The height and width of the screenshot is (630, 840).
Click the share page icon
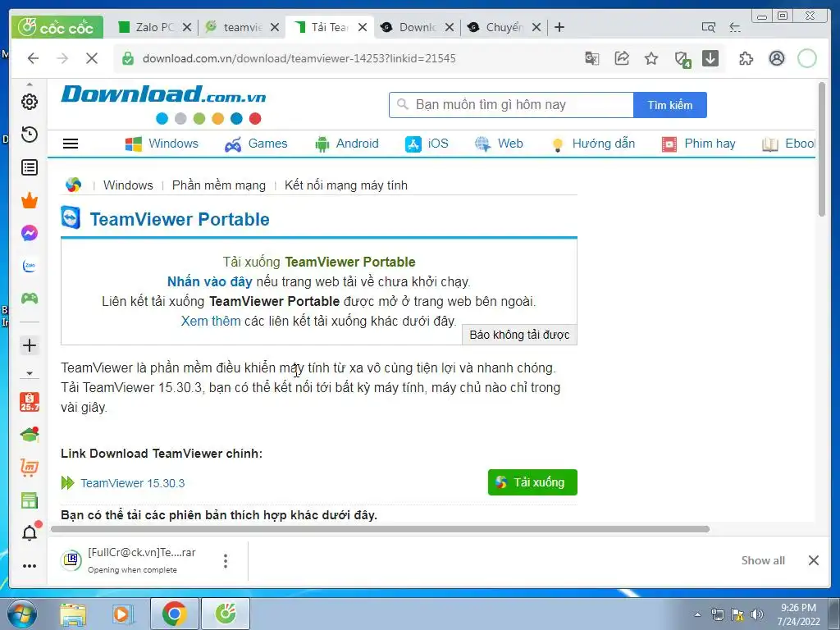(622, 58)
